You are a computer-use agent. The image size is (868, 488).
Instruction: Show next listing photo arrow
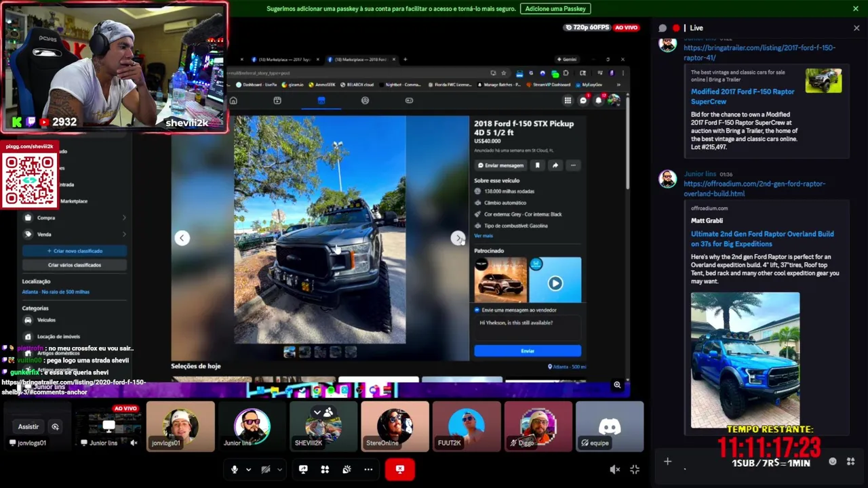click(x=458, y=238)
